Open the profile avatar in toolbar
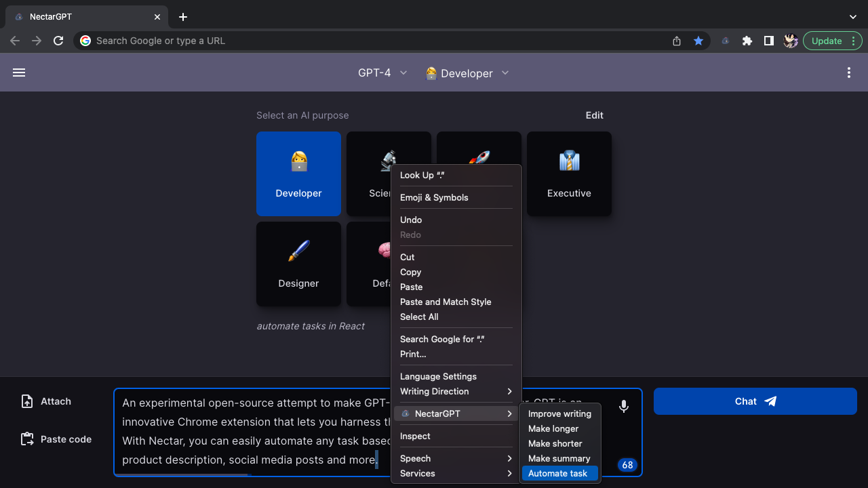Viewport: 868px width, 488px height. coord(791,41)
